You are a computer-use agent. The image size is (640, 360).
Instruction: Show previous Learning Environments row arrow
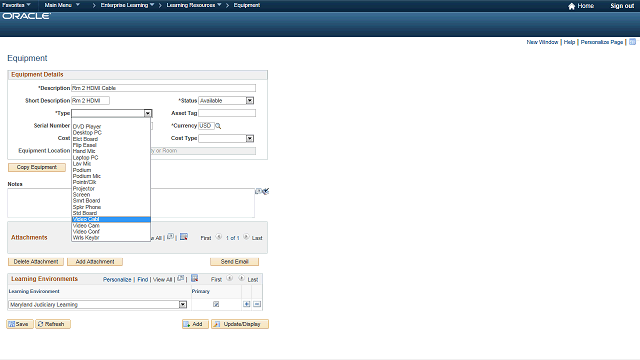(230, 278)
